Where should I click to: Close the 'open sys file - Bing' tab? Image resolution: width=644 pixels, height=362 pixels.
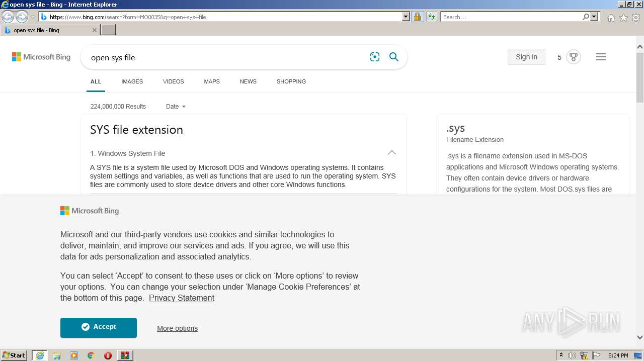tap(95, 30)
